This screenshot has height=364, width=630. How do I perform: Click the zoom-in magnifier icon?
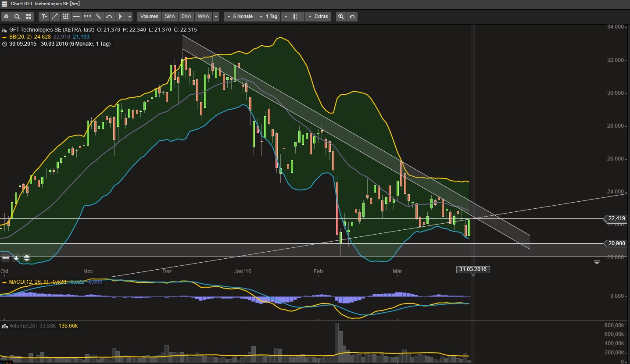(341, 17)
